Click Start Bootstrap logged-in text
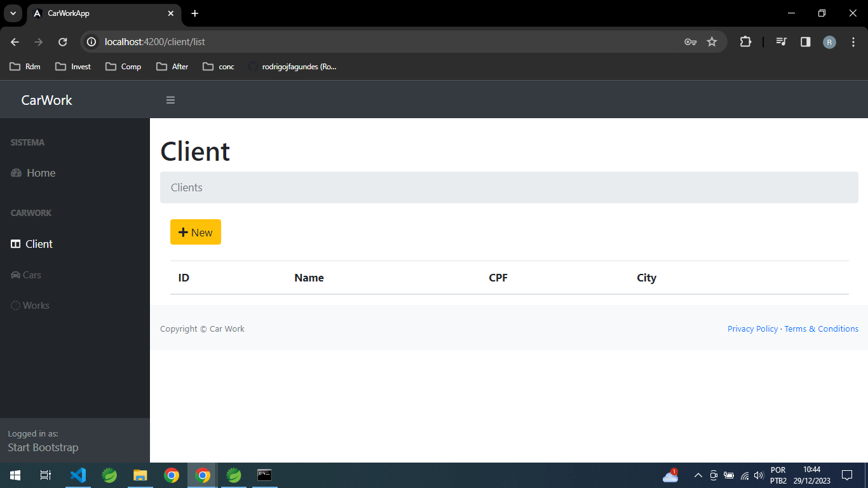This screenshot has width=868, height=488. click(43, 447)
